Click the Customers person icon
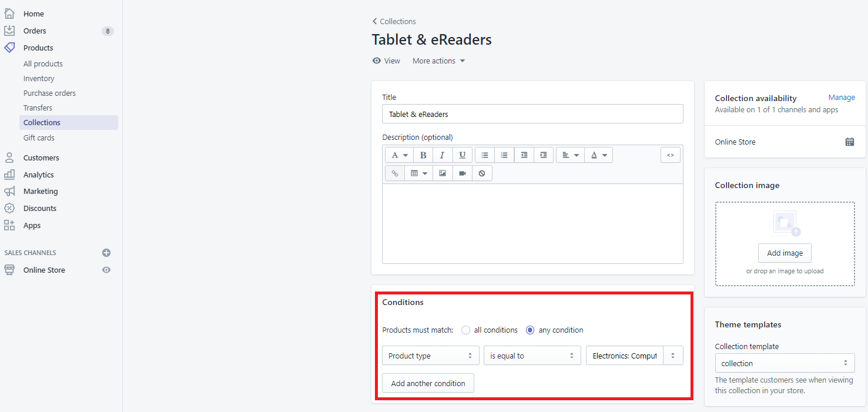 [9, 158]
